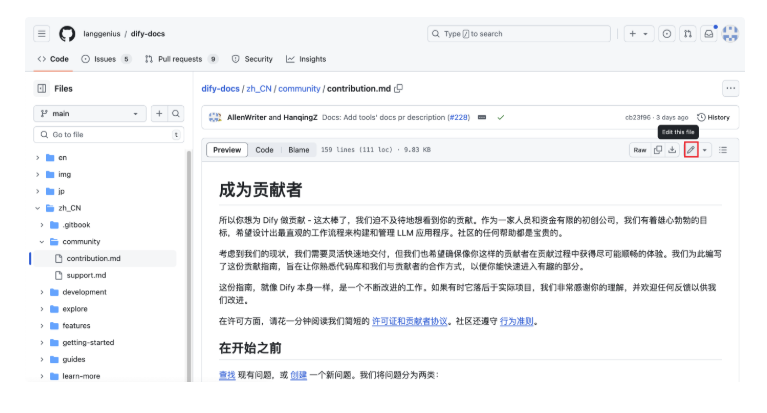Collapse the community folder
767x413 pixels.
(42, 242)
